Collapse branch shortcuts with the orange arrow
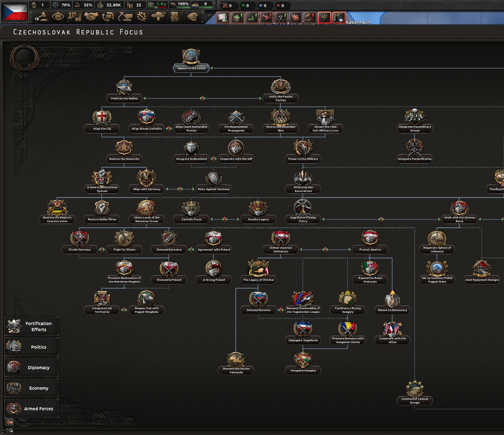This screenshot has height=435, width=504. coord(9,422)
